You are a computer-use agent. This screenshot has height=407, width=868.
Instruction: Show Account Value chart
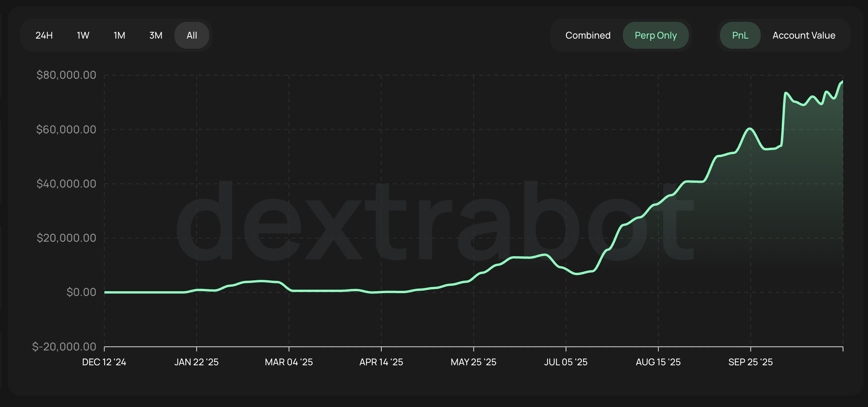tap(804, 35)
